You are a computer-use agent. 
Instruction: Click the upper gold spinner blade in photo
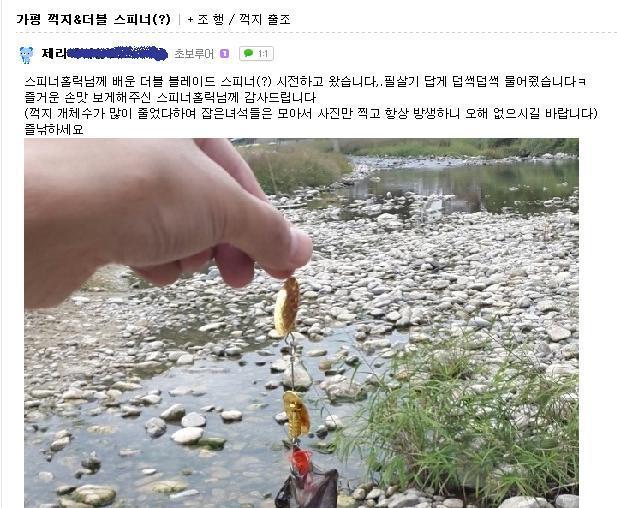click(x=287, y=307)
